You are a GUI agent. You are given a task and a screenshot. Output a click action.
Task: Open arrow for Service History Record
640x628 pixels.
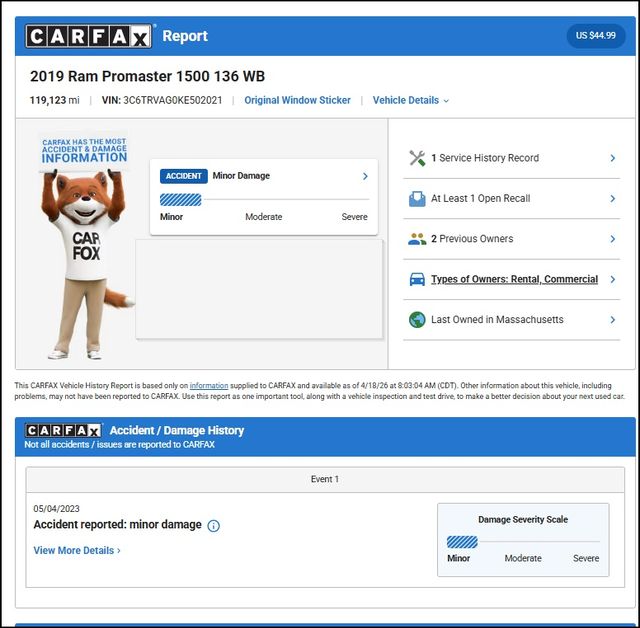click(612, 158)
